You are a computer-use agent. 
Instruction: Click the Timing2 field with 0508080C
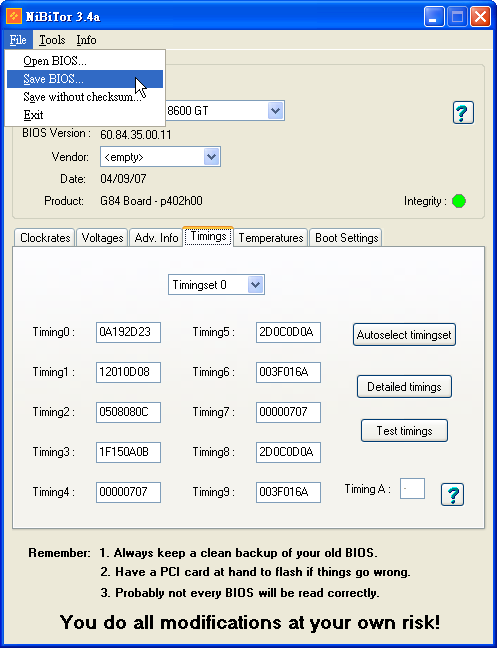tap(128, 412)
